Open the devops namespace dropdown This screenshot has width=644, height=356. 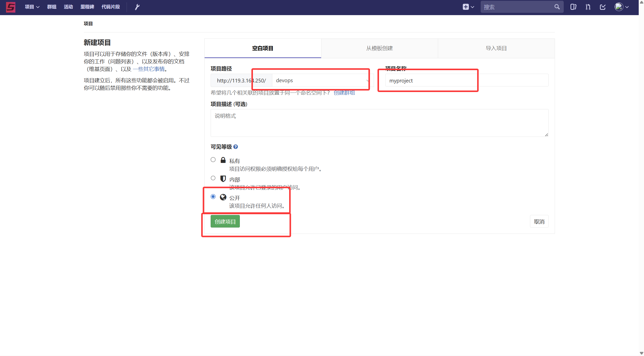pos(323,80)
